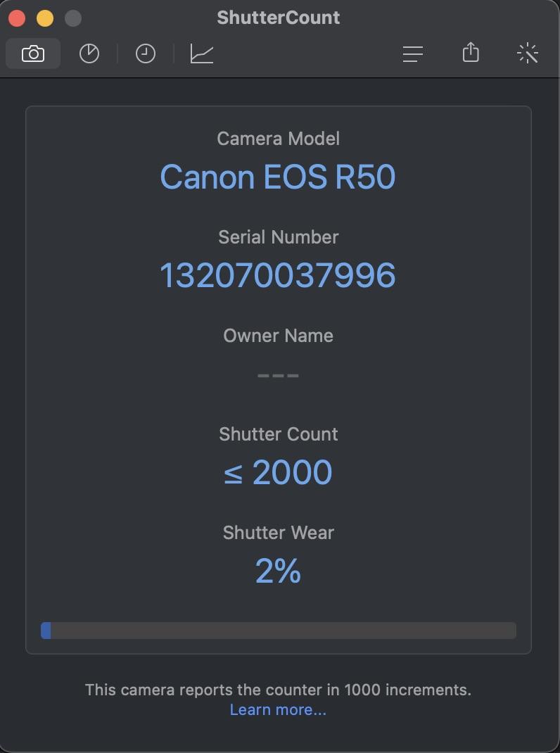This screenshot has width=560, height=753.
Task: Minimize the ShutterCount window
Action: point(44,18)
